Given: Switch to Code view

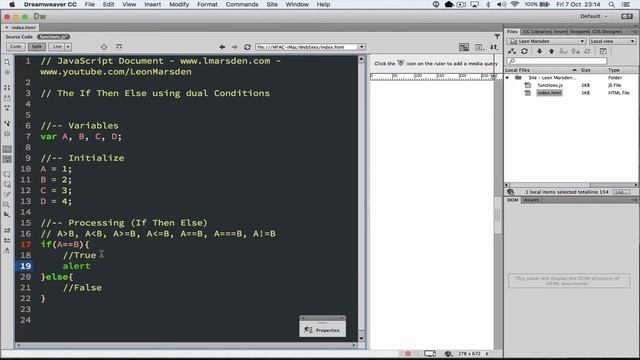Looking at the screenshot, I should click(x=16, y=47).
